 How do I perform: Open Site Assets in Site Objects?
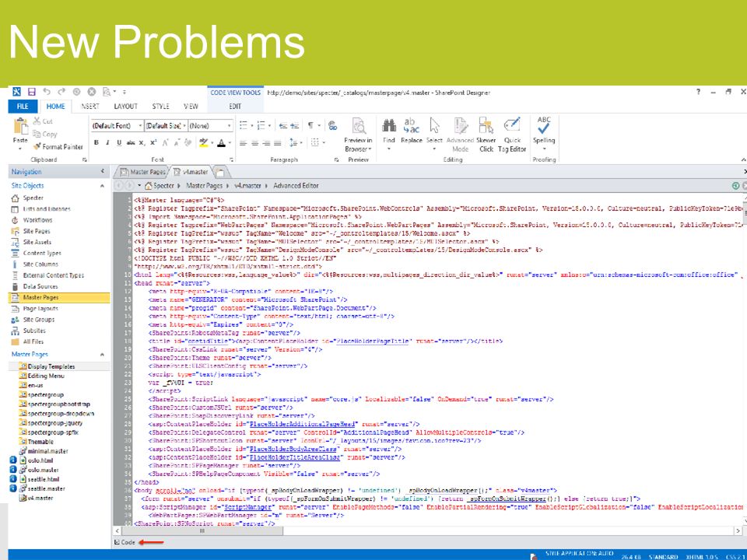pyautogui.click(x=37, y=242)
